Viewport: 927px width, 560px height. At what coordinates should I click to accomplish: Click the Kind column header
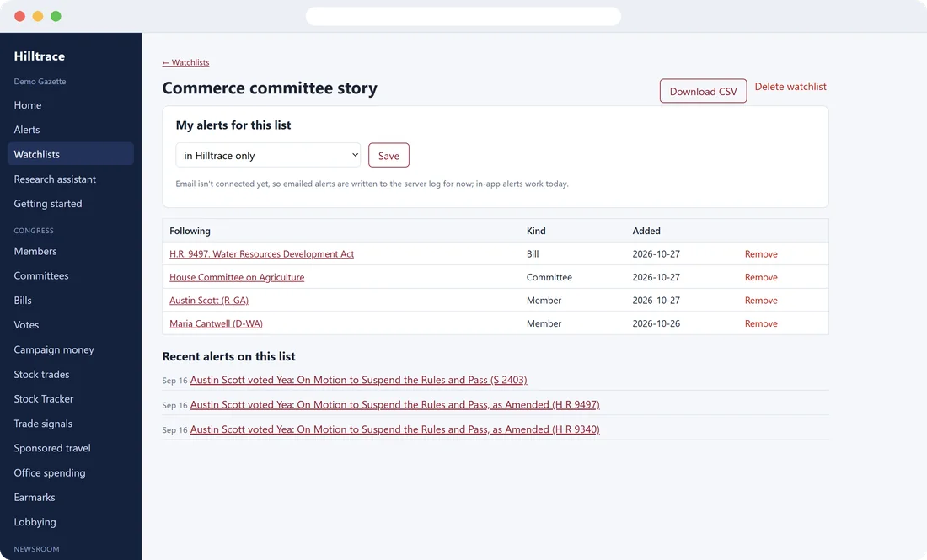536,231
